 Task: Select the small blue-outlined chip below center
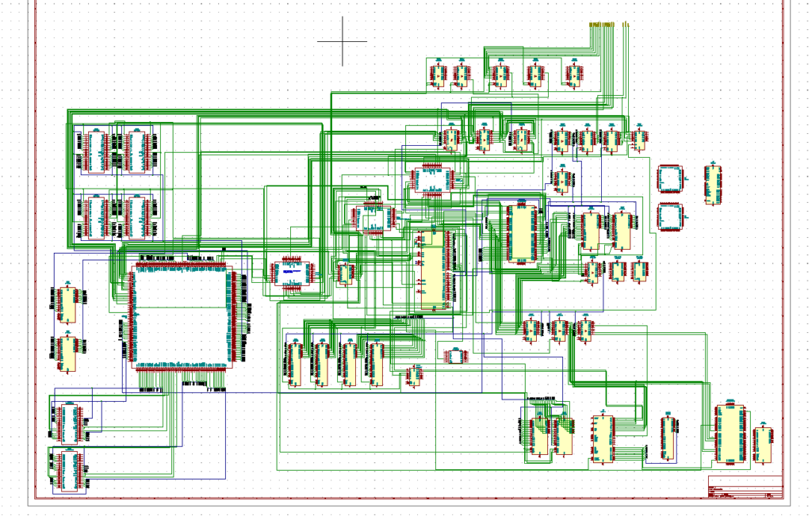tap(456, 357)
